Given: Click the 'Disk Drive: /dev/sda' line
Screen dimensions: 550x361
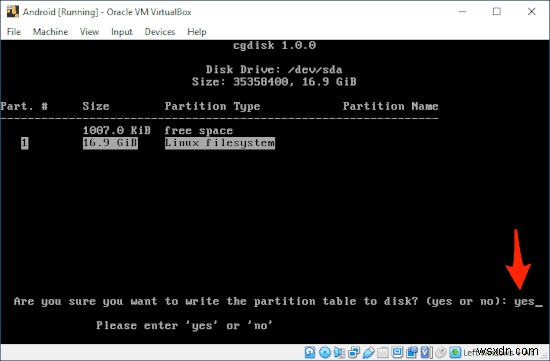Looking at the screenshot, I should [274, 69].
